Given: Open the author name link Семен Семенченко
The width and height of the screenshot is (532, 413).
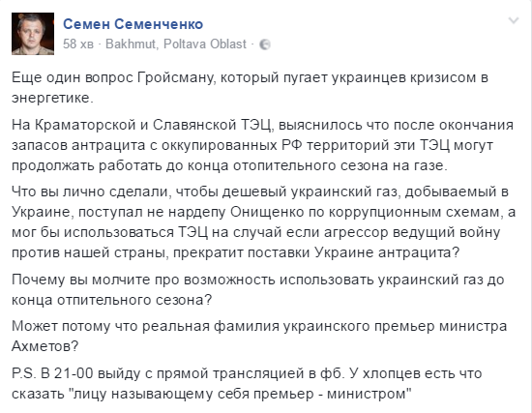Looking at the screenshot, I should (x=133, y=24).
